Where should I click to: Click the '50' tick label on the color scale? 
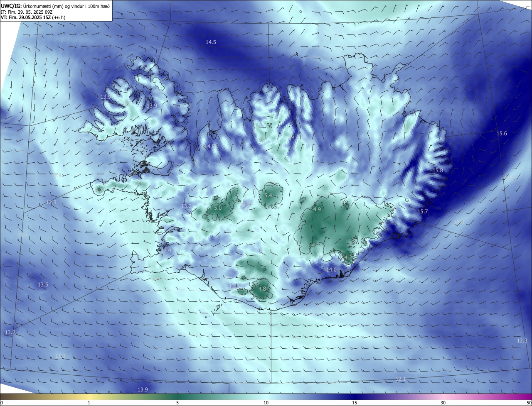pos(529,403)
